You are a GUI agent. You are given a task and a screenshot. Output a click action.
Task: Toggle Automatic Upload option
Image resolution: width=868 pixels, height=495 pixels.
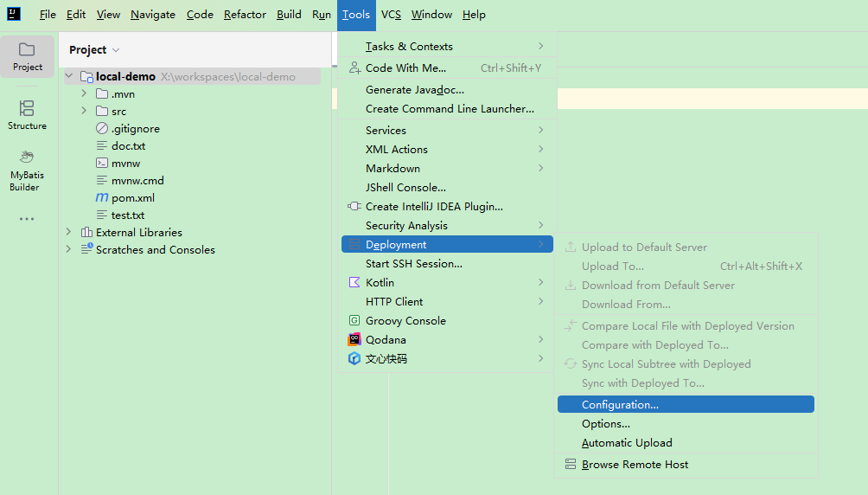(627, 443)
